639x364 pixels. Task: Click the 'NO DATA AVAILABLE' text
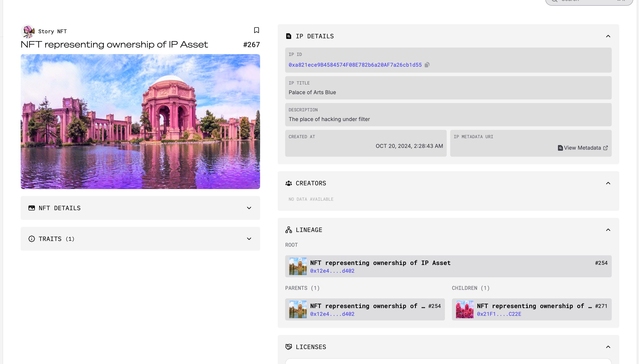[x=311, y=199]
